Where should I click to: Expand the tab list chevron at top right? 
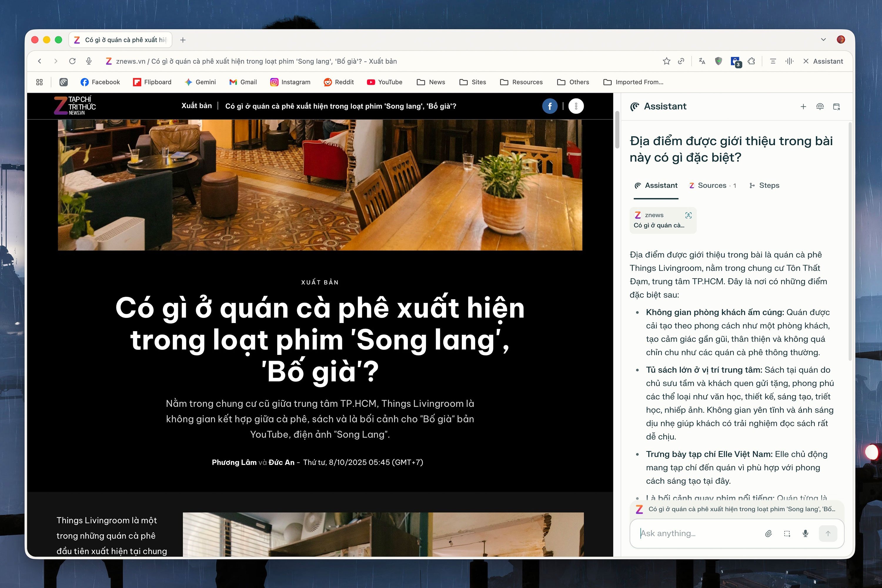click(823, 40)
